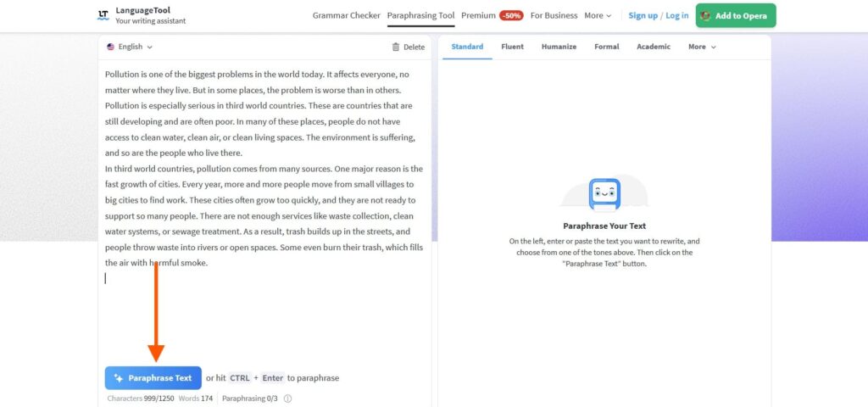Expand the More menu in top navigation
The width and height of the screenshot is (868, 407).
point(598,15)
